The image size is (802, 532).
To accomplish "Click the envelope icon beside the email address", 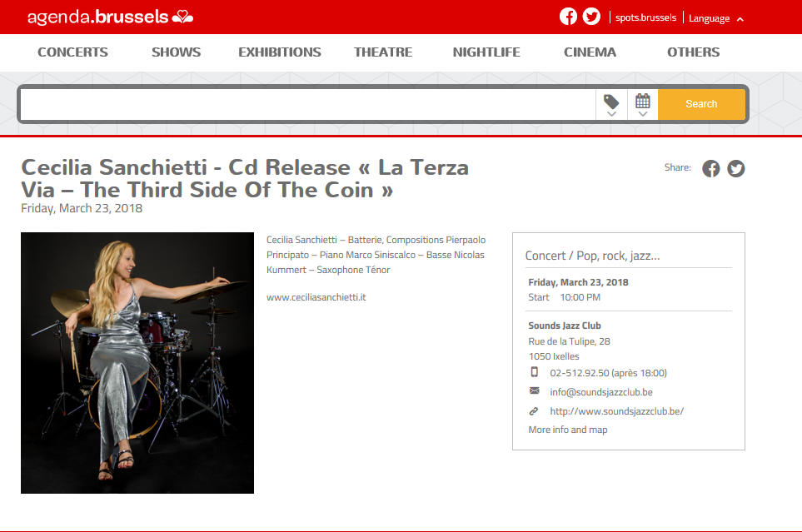I will point(534,390).
